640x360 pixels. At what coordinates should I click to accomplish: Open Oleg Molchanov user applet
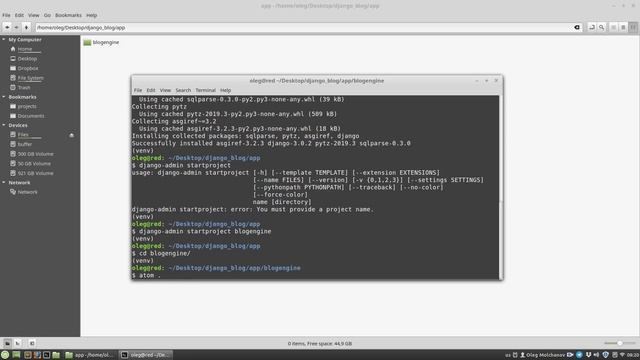point(542,355)
